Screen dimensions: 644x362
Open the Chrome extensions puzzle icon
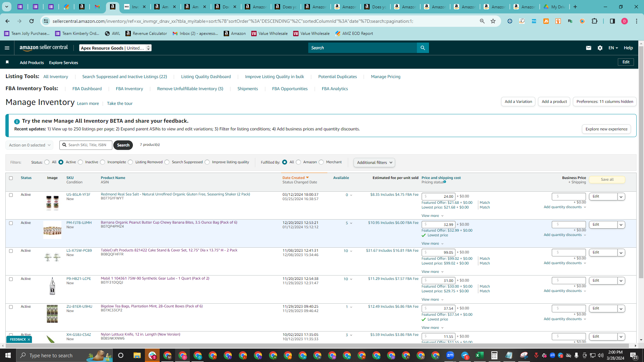tap(594, 21)
